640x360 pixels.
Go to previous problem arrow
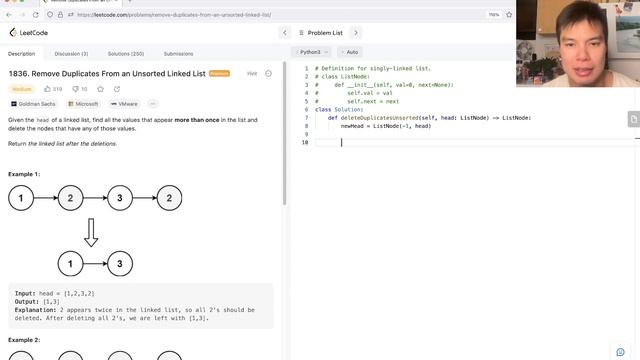(285, 33)
